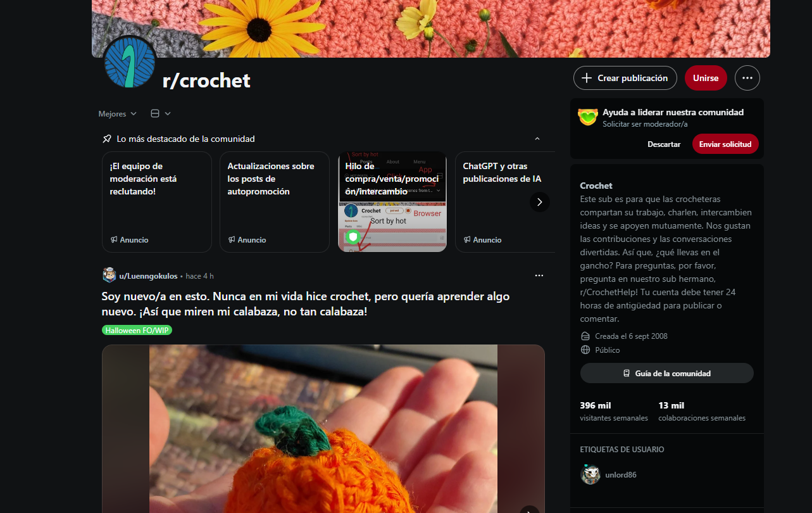This screenshot has width=812, height=513.
Task: Open the Mejores sort dropdown
Action: pos(118,114)
